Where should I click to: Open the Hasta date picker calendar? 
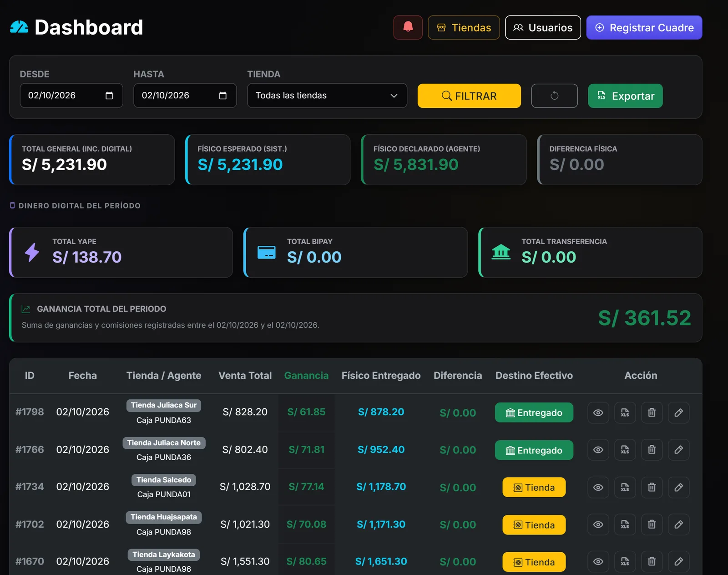(x=223, y=96)
